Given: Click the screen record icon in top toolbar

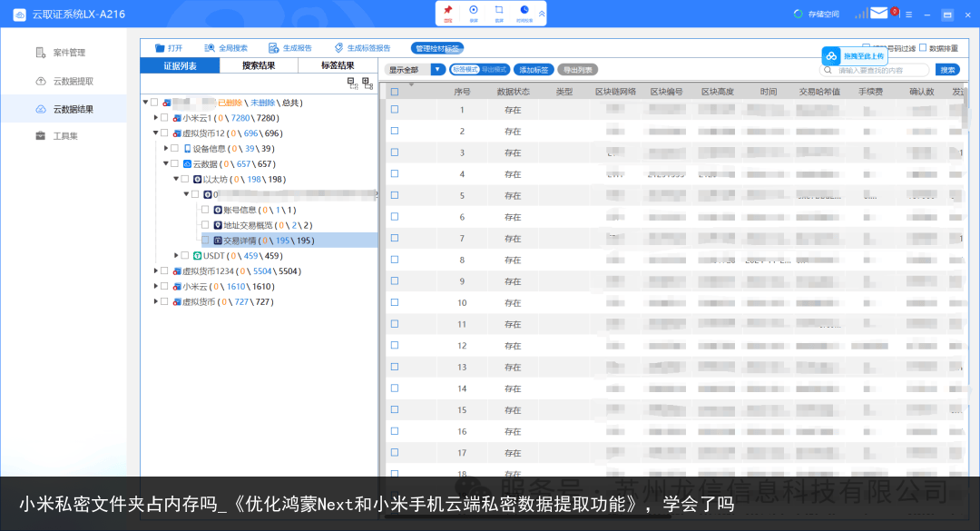Looking at the screenshot, I should (x=474, y=10).
